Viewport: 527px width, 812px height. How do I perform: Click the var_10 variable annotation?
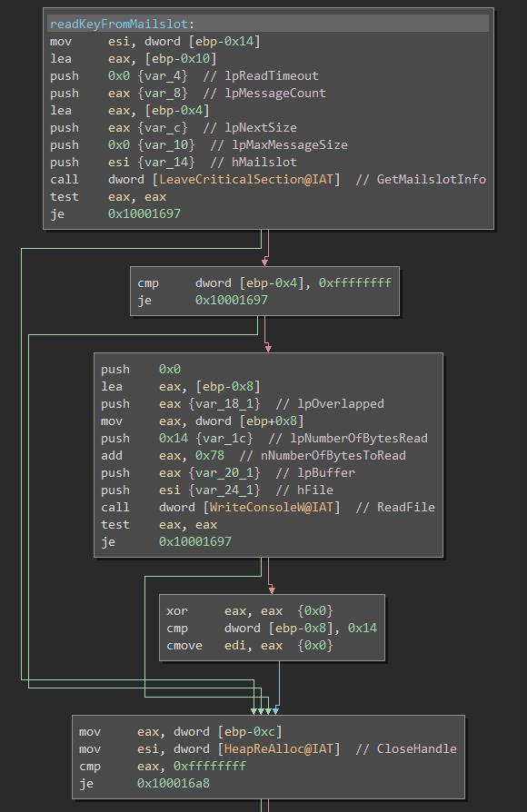[165, 145]
